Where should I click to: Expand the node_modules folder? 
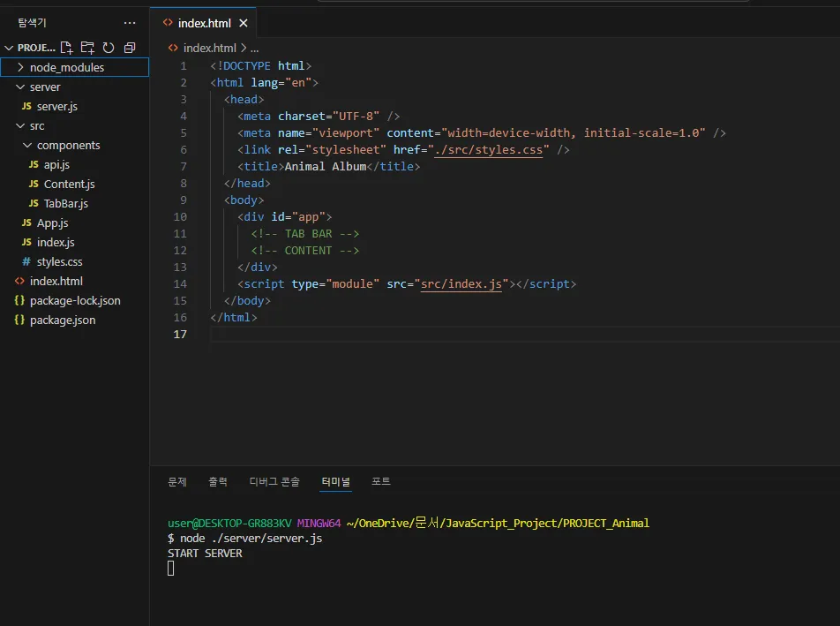[20, 67]
